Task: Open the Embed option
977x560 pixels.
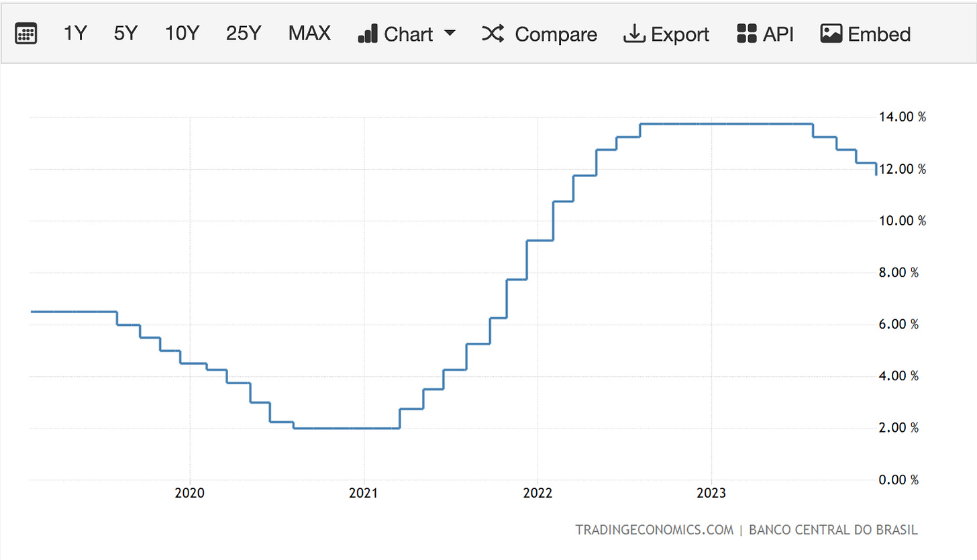Action: 879,34
